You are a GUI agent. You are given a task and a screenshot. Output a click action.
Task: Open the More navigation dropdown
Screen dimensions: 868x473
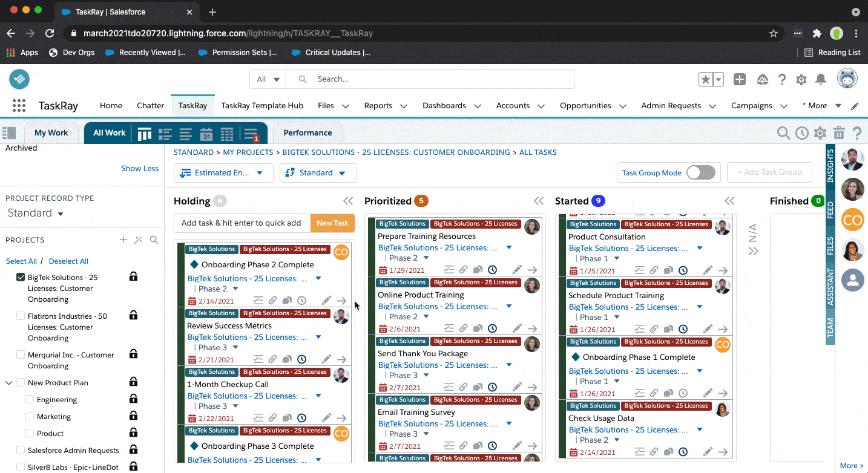coord(822,106)
